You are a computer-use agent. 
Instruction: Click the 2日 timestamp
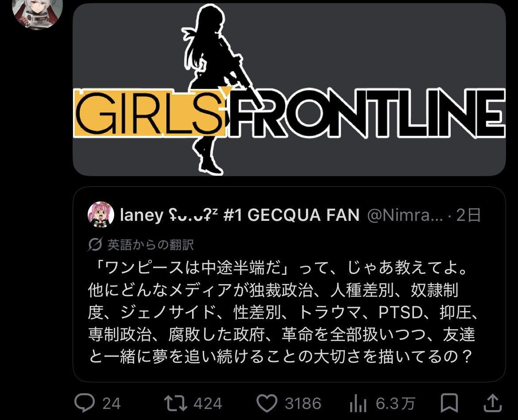[x=468, y=215]
